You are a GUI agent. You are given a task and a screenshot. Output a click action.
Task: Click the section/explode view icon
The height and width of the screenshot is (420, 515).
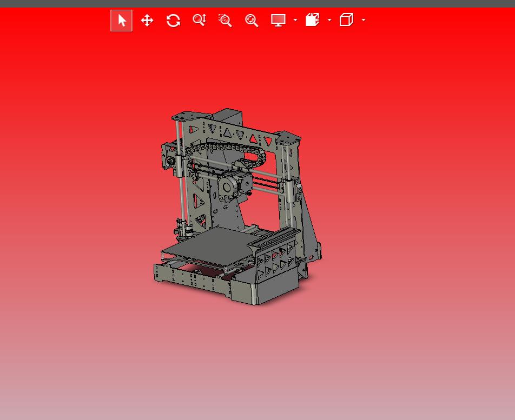point(312,19)
